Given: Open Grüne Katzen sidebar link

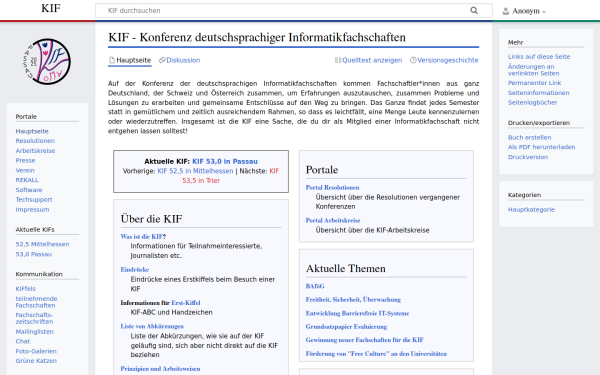Looking at the screenshot, I should pos(36,360).
